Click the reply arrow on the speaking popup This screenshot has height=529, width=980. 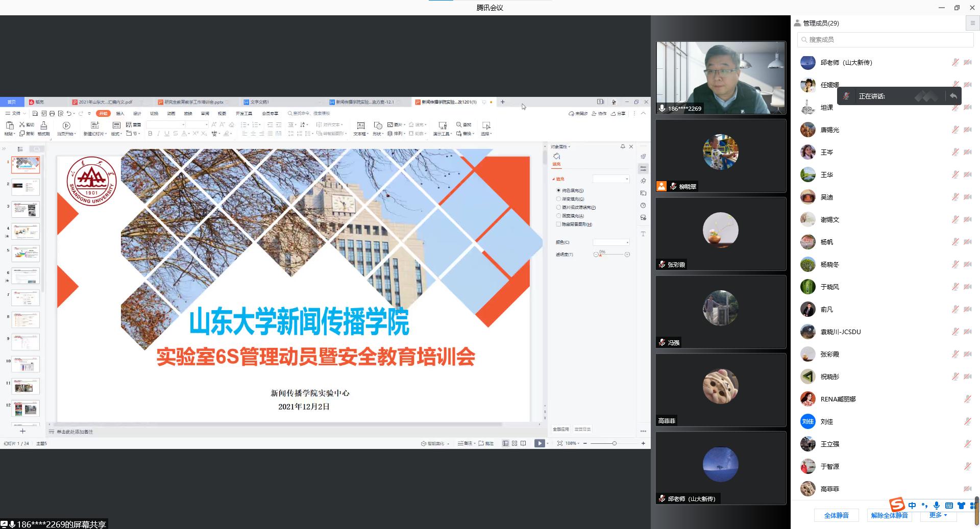(953, 96)
